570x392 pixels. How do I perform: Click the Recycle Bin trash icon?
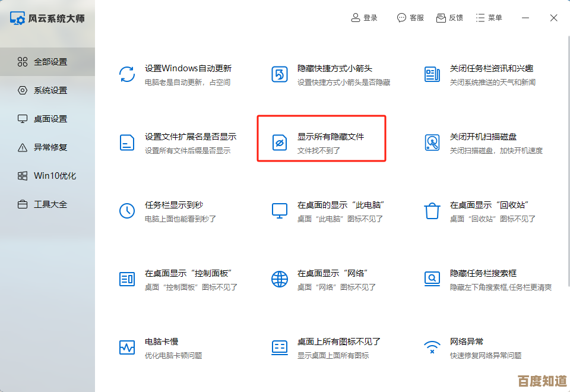[432, 210]
